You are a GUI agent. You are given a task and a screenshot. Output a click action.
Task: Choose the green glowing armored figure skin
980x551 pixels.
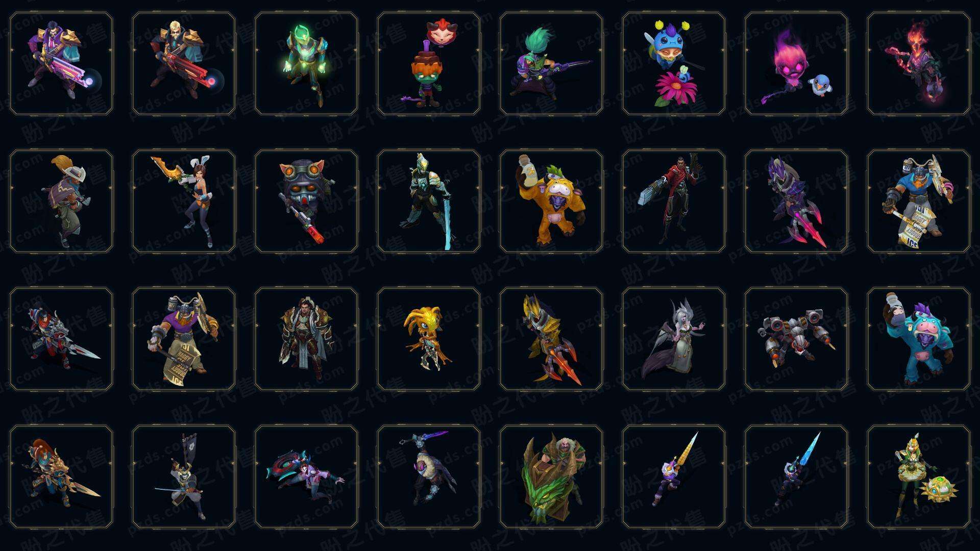coord(306,64)
